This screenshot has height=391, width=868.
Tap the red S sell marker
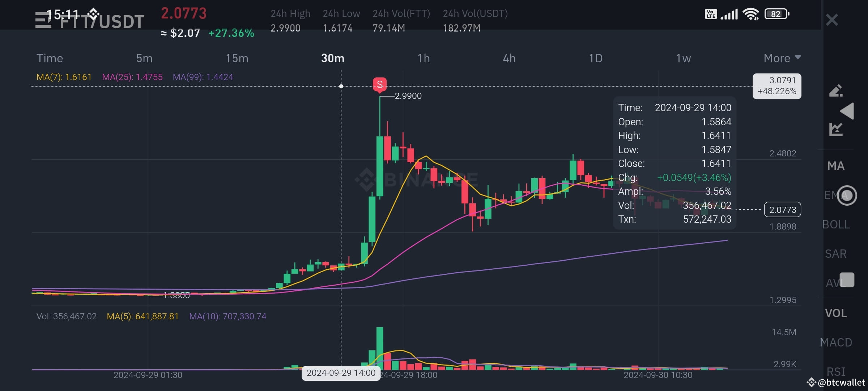[x=380, y=85]
